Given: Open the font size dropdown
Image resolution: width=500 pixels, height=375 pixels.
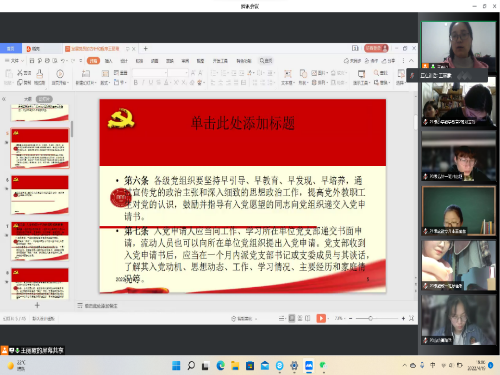Looking at the screenshot, I should [x=178, y=72].
